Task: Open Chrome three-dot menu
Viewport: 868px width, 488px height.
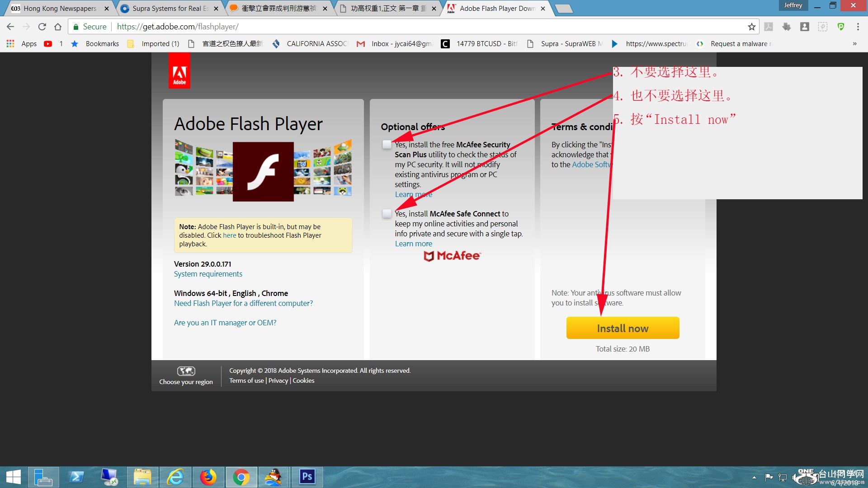Action: [x=858, y=27]
